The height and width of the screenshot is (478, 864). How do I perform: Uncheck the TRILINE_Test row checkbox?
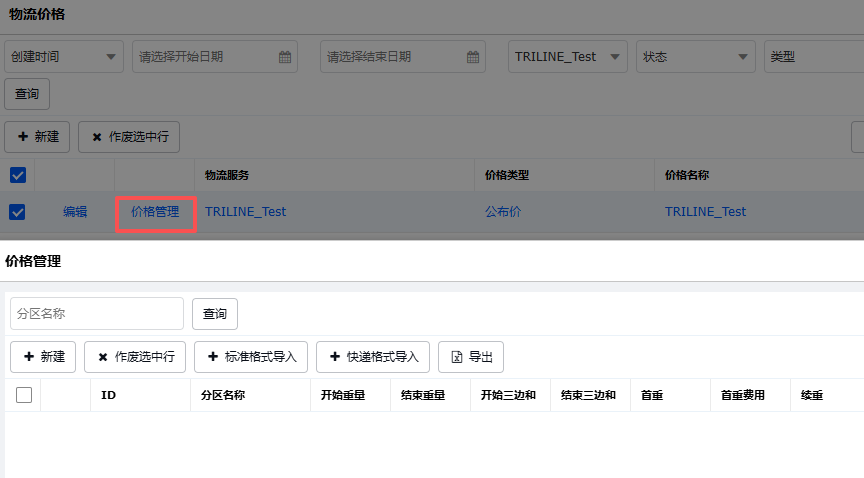point(17,212)
